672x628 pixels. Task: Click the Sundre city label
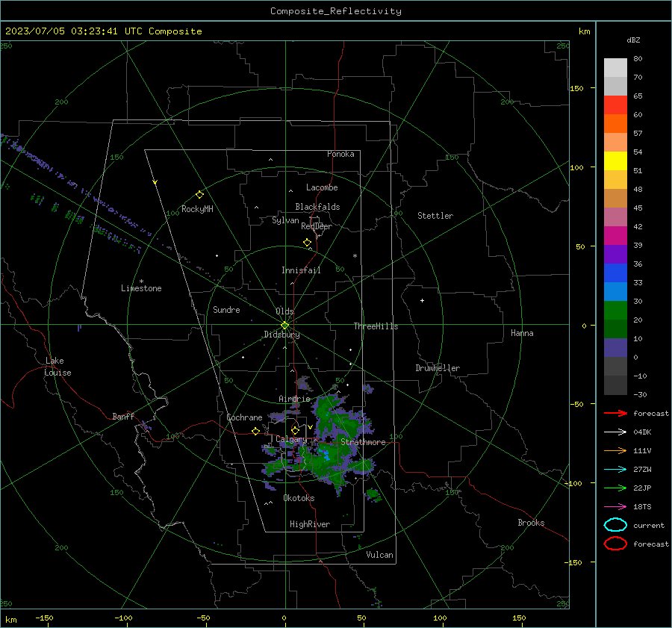(226, 309)
